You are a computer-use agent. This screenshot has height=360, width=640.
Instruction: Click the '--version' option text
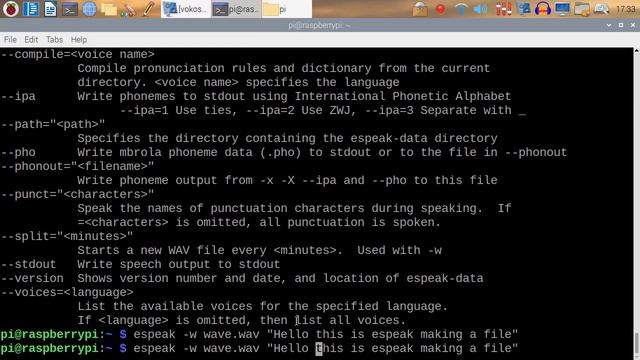click(x=32, y=278)
